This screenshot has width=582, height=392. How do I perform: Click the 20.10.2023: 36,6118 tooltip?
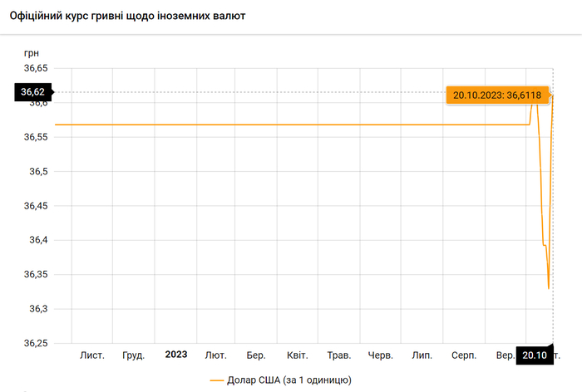click(497, 95)
